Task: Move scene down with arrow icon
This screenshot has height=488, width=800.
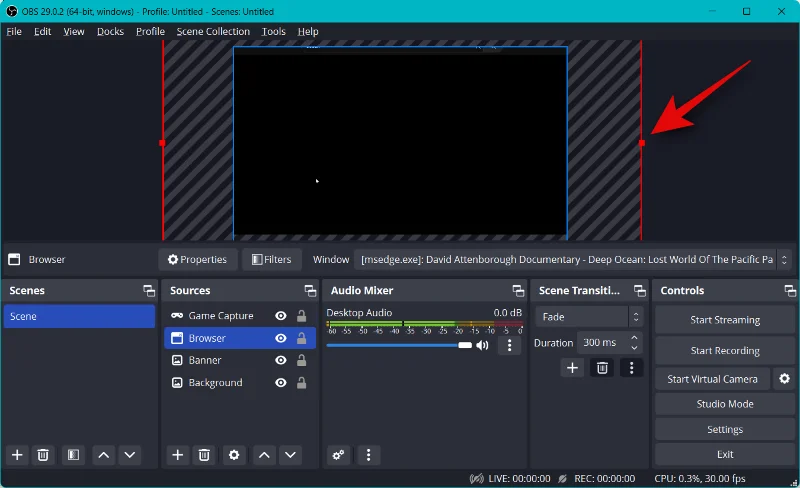Action: pyautogui.click(x=130, y=455)
